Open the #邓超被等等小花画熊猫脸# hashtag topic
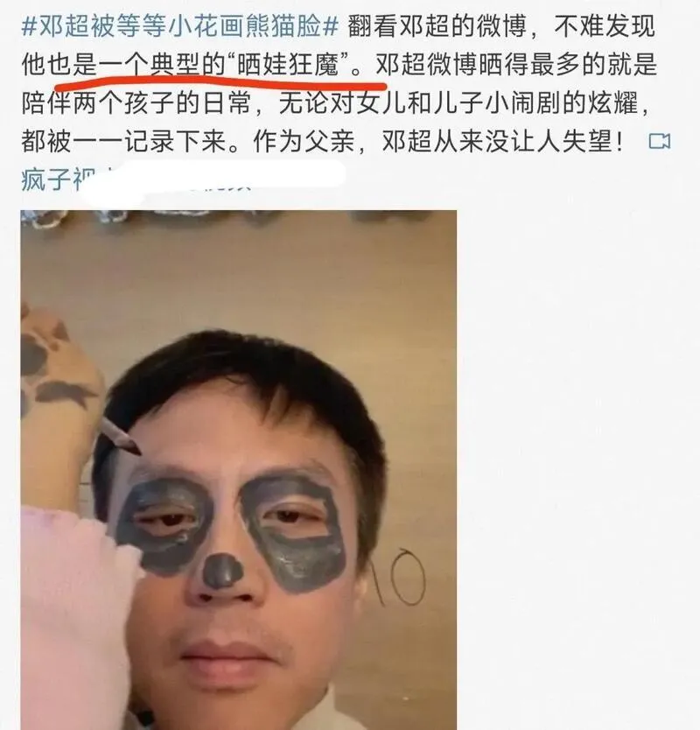This screenshot has width=700, height=730. coord(179,26)
